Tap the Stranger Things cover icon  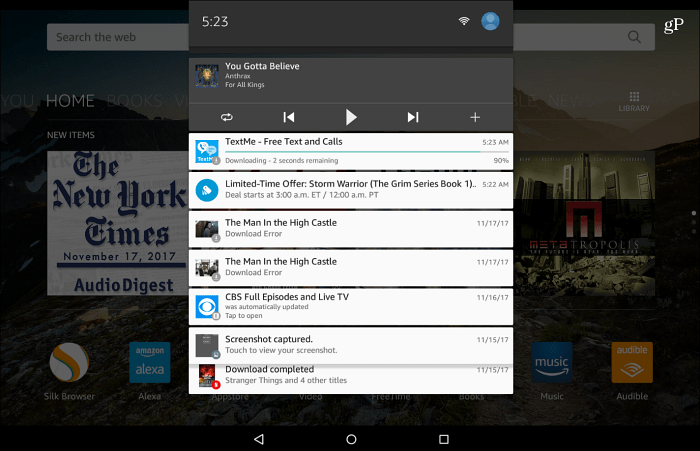click(207, 376)
